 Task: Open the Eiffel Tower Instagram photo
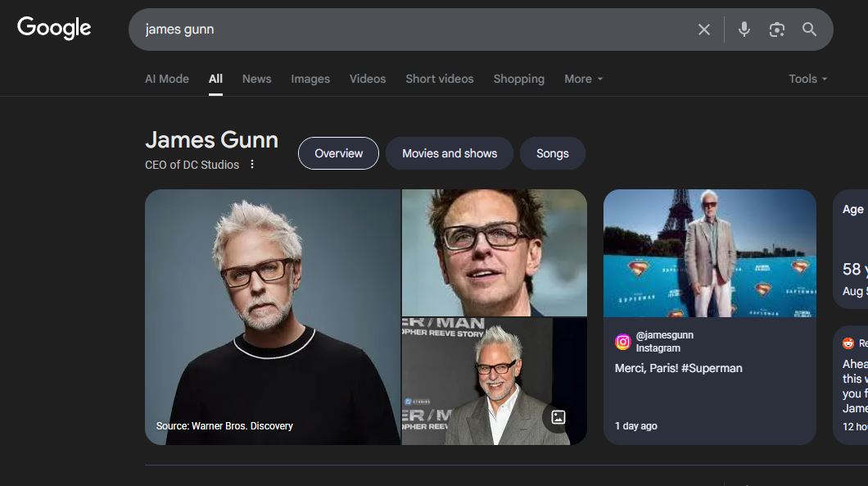pos(710,253)
